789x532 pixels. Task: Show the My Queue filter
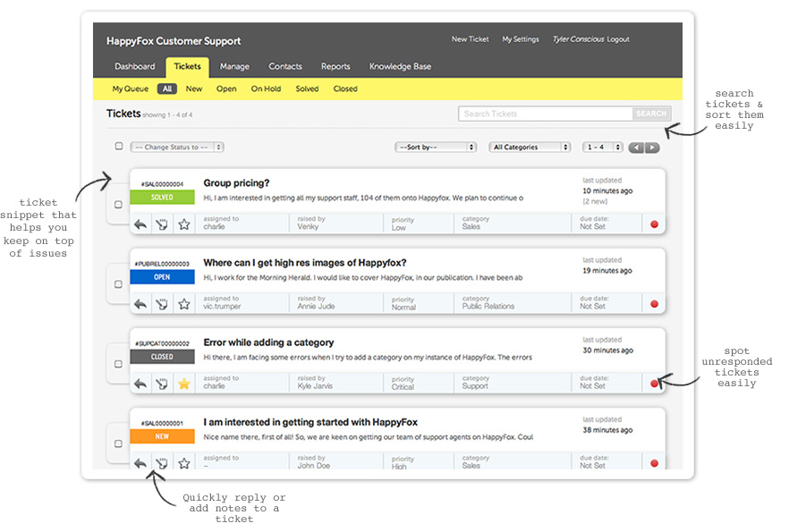[x=131, y=89]
